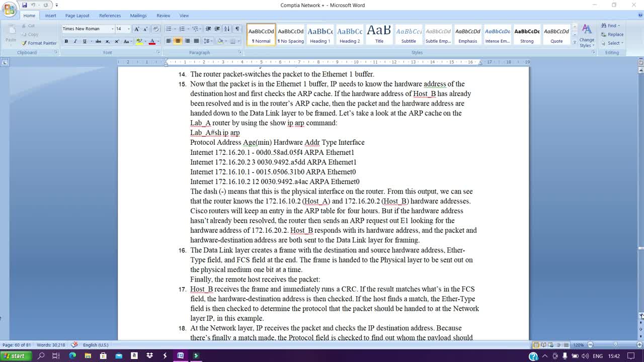The image size is (644, 362).
Task: Apply the Title style
Action: coord(379,35)
